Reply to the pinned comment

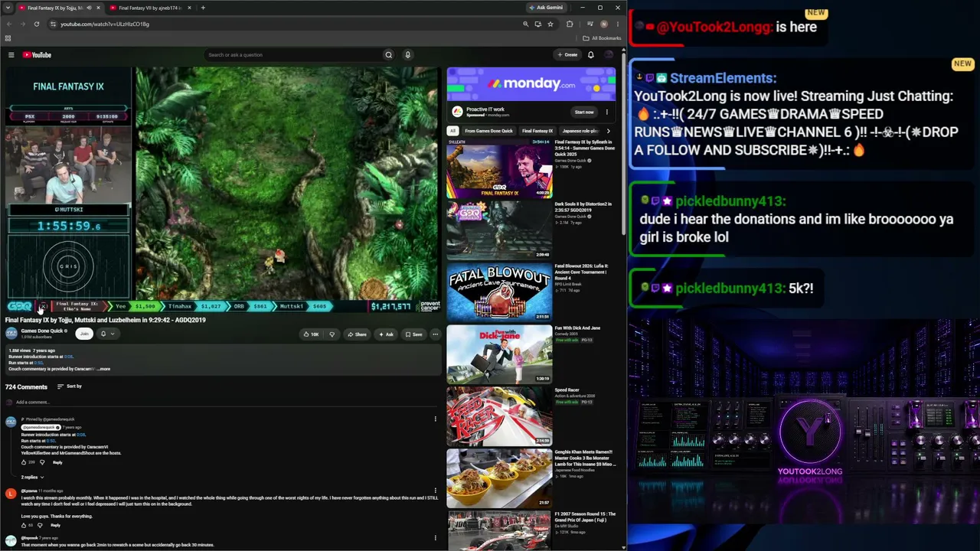[x=57, y=463]
